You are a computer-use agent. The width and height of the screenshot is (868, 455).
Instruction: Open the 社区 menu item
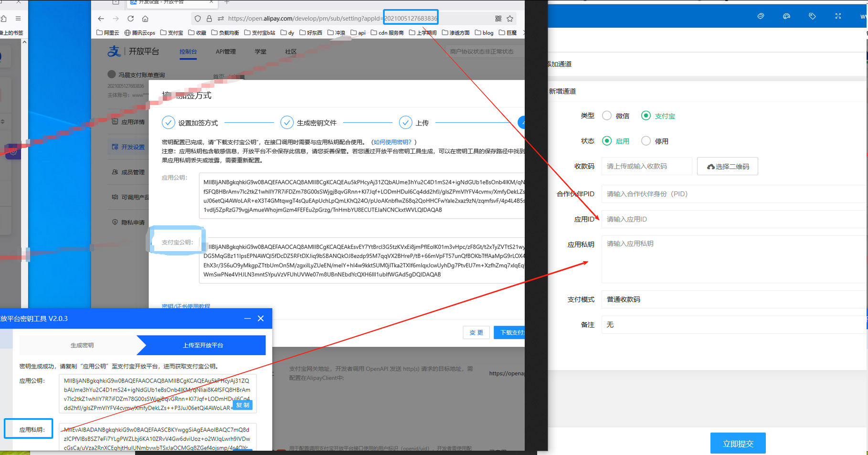[x=291, y=52]
